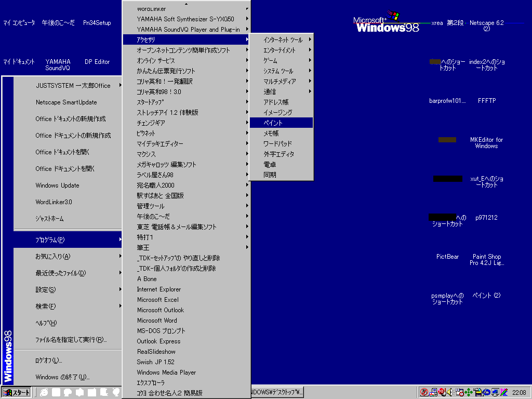Open the display monitor tray icon
532x399 pixels.
point(495,392)
